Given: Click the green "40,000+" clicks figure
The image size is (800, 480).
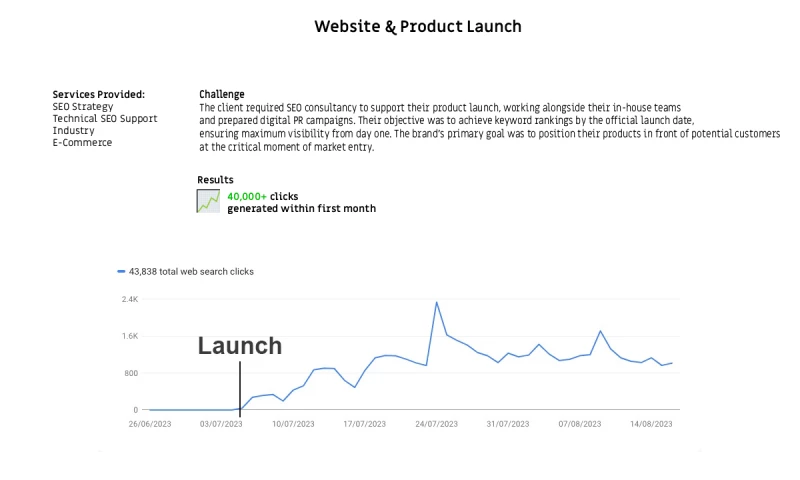Looking at the screenshot, I should [x=247, y=197].
